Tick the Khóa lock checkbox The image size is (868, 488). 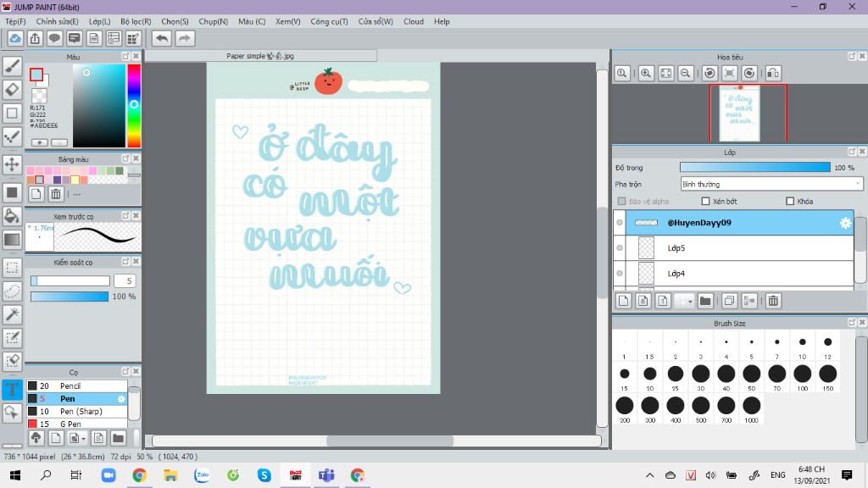point(790,202)
